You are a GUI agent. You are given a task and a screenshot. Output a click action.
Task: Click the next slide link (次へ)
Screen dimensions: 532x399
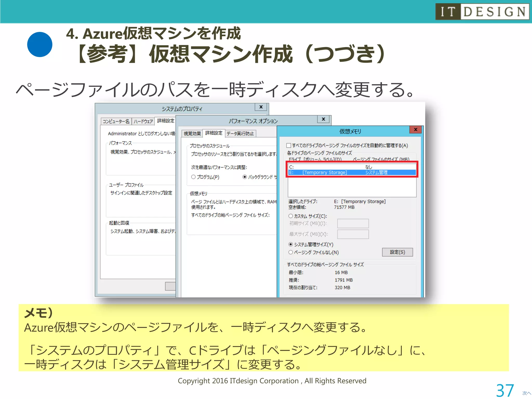527,393
